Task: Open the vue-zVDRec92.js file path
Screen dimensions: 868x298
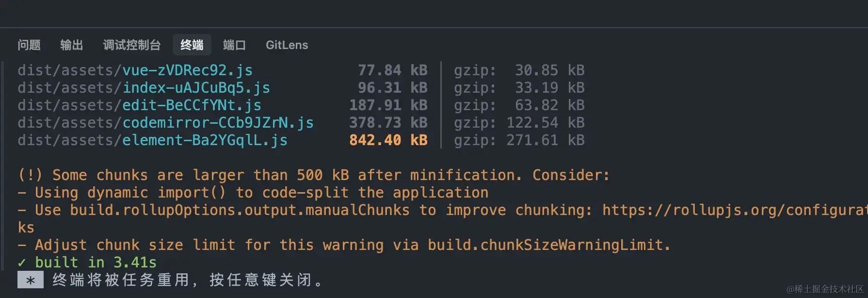Action: (x=135, y=70)
